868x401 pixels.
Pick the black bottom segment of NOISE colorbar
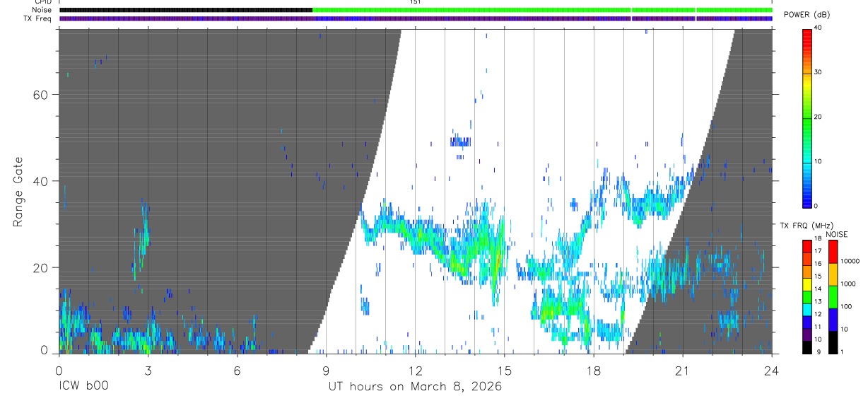[833, 342]
